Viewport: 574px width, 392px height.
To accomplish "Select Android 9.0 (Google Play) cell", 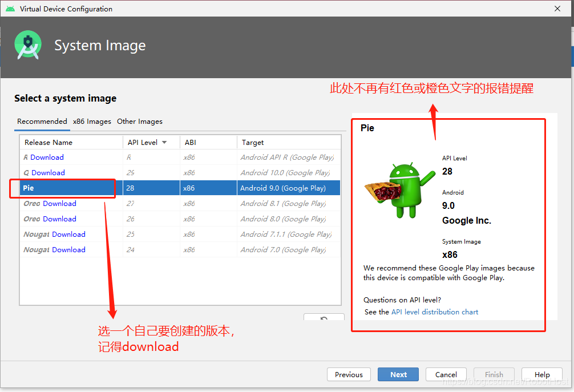I will (289, 188).
